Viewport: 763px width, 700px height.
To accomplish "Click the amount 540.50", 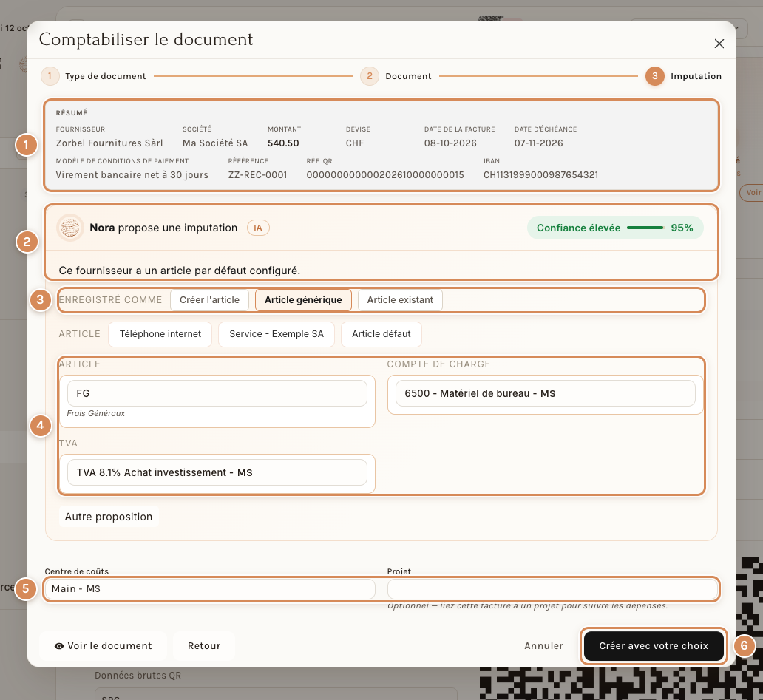I will coord(283,143).
